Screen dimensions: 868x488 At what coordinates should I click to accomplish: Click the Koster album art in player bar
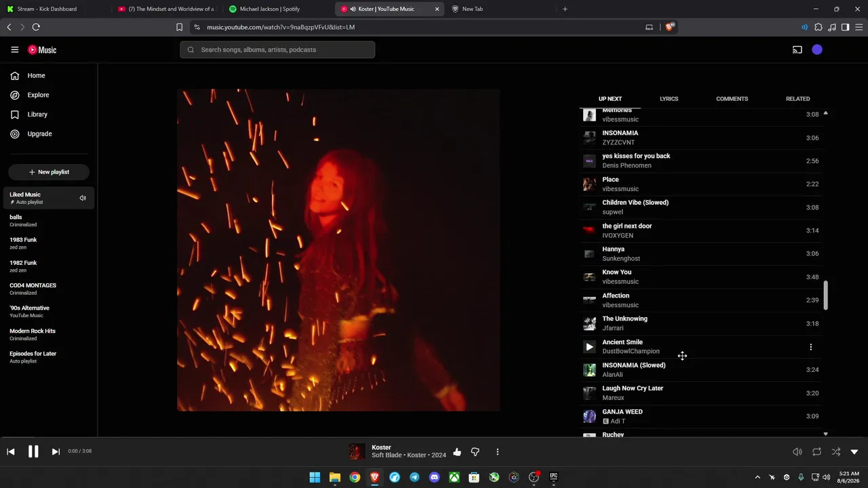tap(357, 451)
